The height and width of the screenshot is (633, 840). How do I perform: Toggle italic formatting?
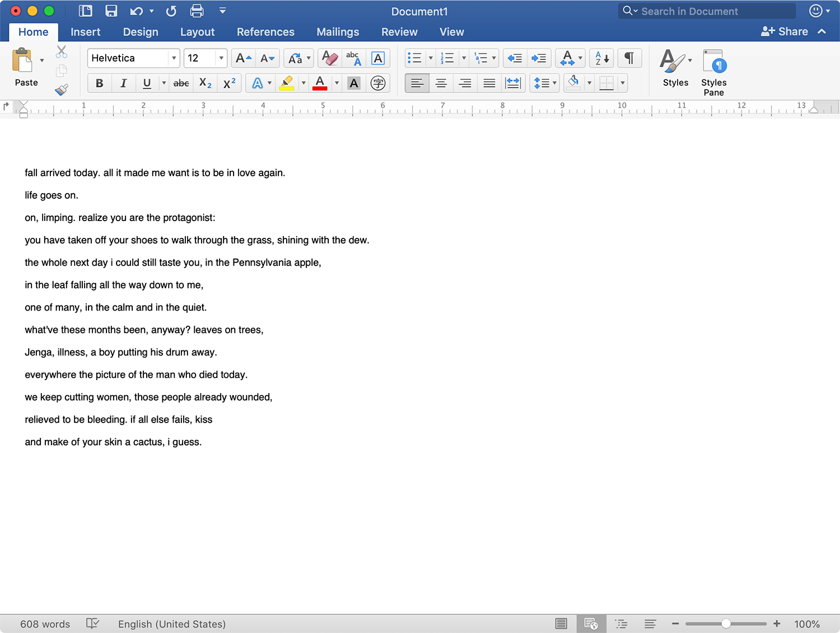click(x=123, y=83)
